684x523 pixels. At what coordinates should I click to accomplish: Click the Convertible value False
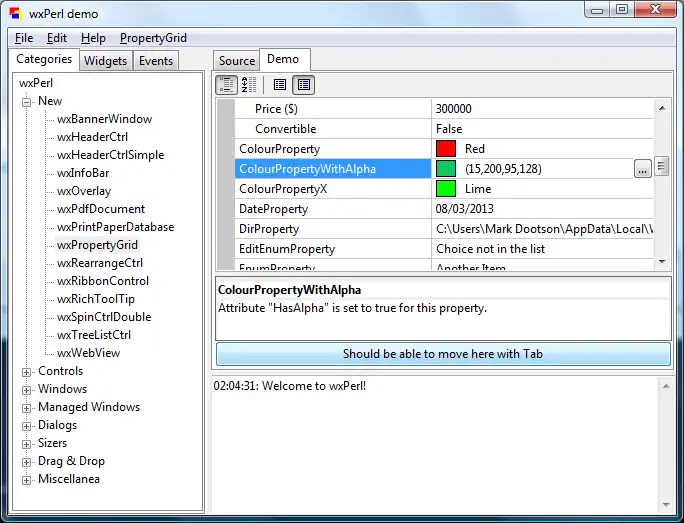[449, 129]
